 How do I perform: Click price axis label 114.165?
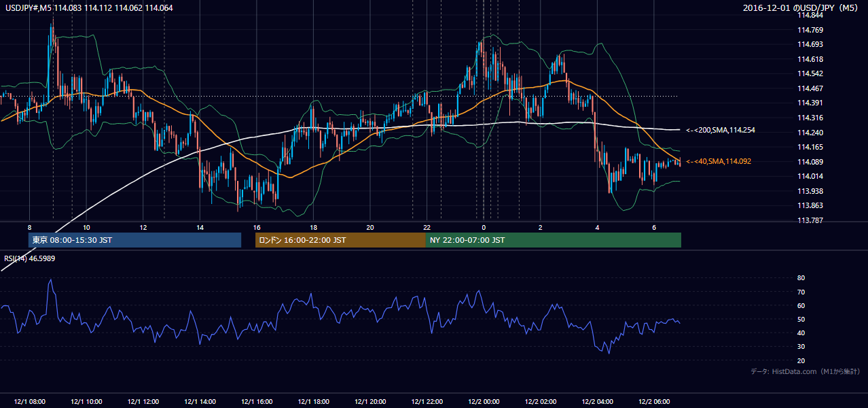[810, 147]
